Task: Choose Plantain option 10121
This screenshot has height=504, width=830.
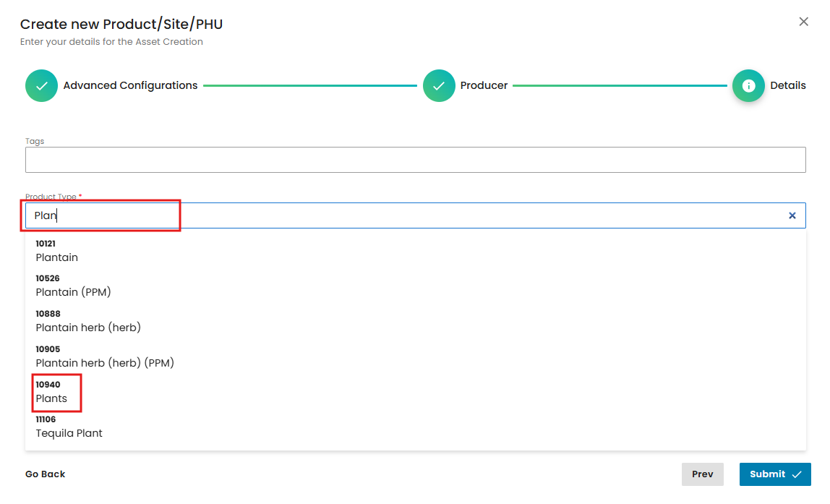Action: point(56,251)
